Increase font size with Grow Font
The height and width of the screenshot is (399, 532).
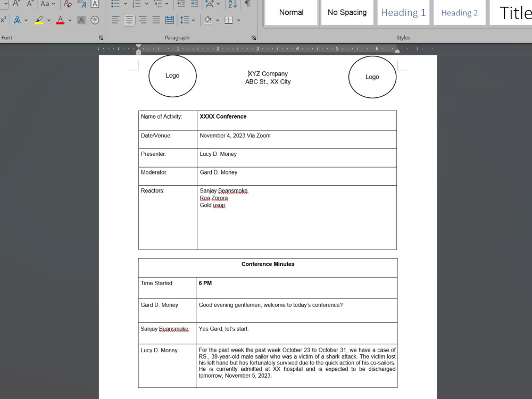click(x=16, y=4)
